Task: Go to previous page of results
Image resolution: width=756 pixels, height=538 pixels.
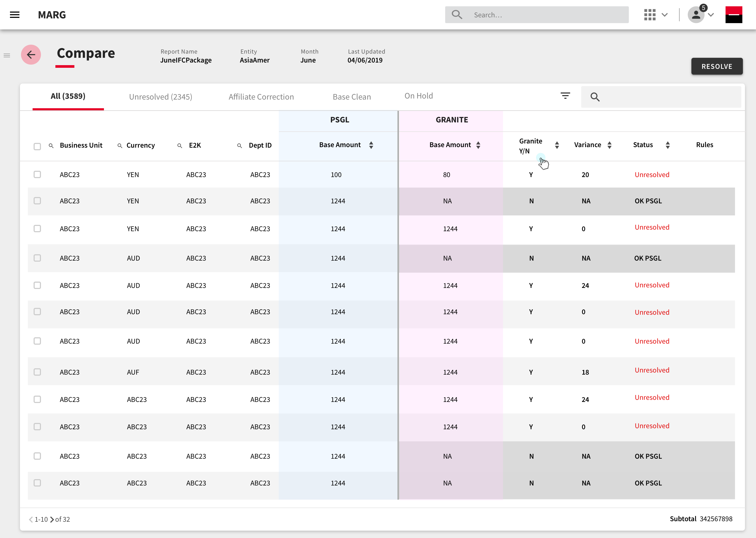Action: pyautogui.click(x=31, y=519)
